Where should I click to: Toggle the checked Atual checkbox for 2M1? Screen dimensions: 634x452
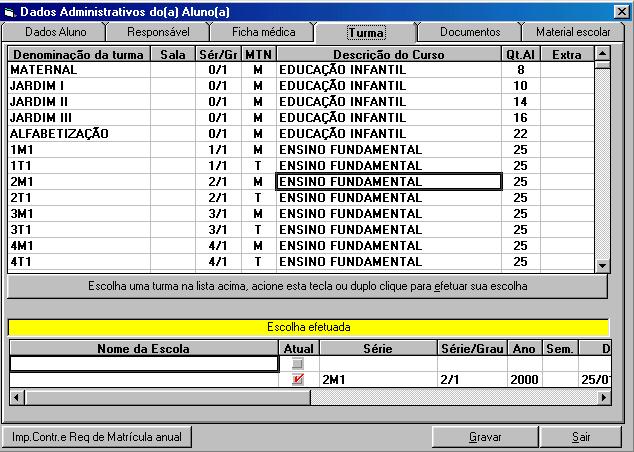click(x=297, y=380)
